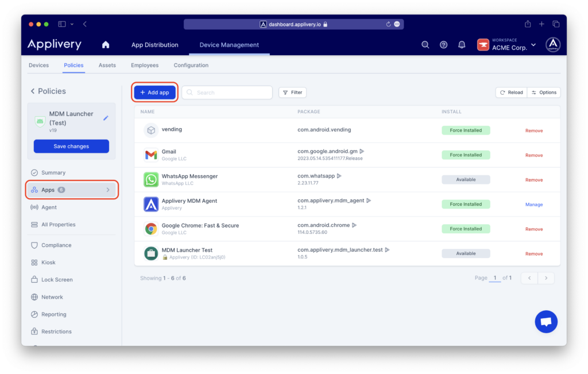
Task: Remove WhatsApp Messenger from the policy
Action: coord(534,180)
